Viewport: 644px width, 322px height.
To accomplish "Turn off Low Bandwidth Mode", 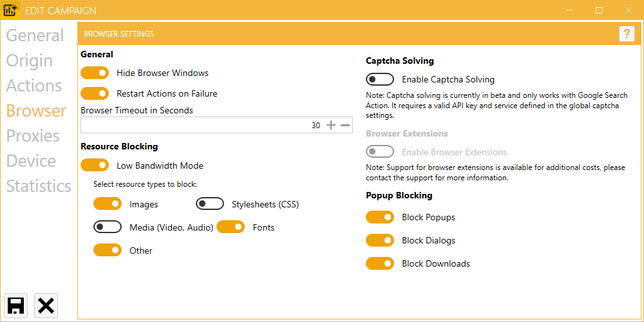I will point(95,166).
